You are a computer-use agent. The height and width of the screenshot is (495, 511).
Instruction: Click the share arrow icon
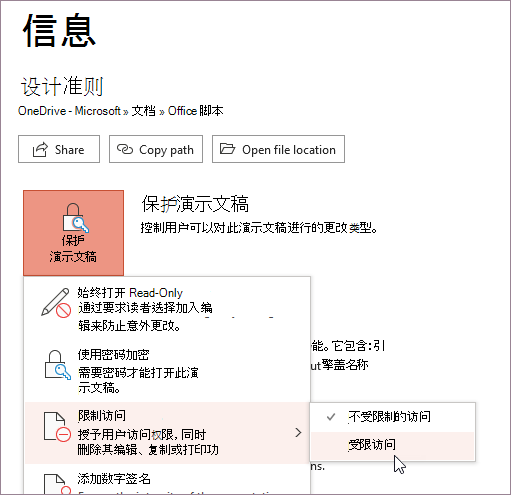[40, 149]
